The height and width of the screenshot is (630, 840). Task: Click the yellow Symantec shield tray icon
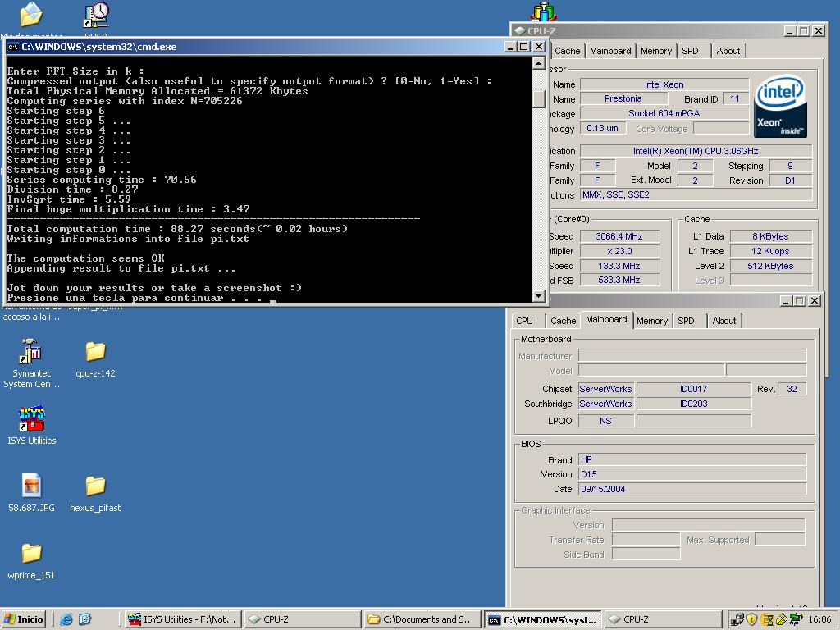click(x=781, y=619)
